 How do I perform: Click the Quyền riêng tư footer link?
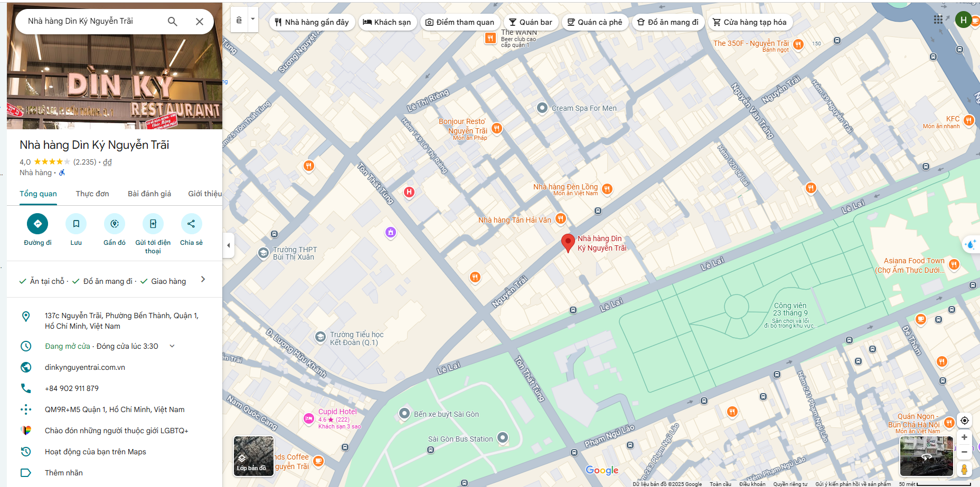tap(790, 484)
